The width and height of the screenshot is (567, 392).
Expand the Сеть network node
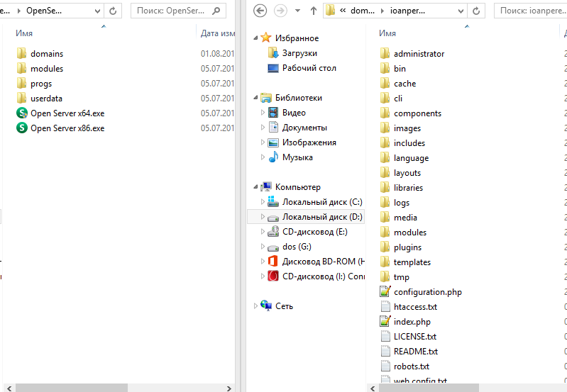tap(256, 306)
